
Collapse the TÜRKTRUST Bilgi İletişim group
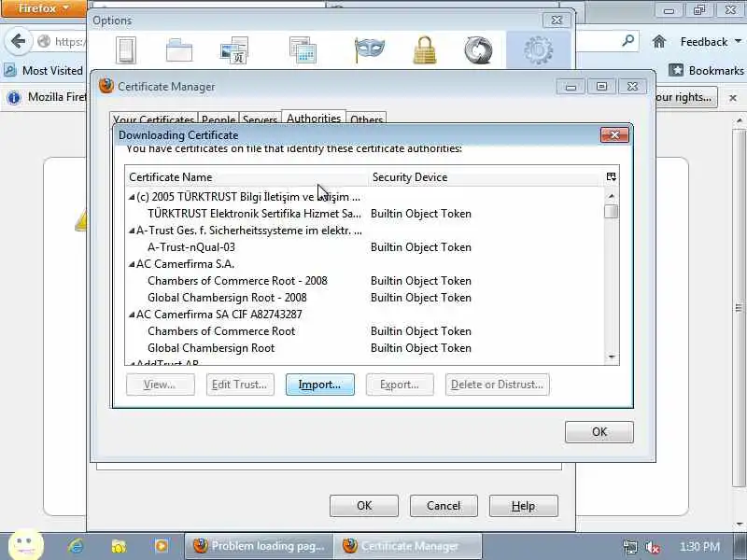132,197
